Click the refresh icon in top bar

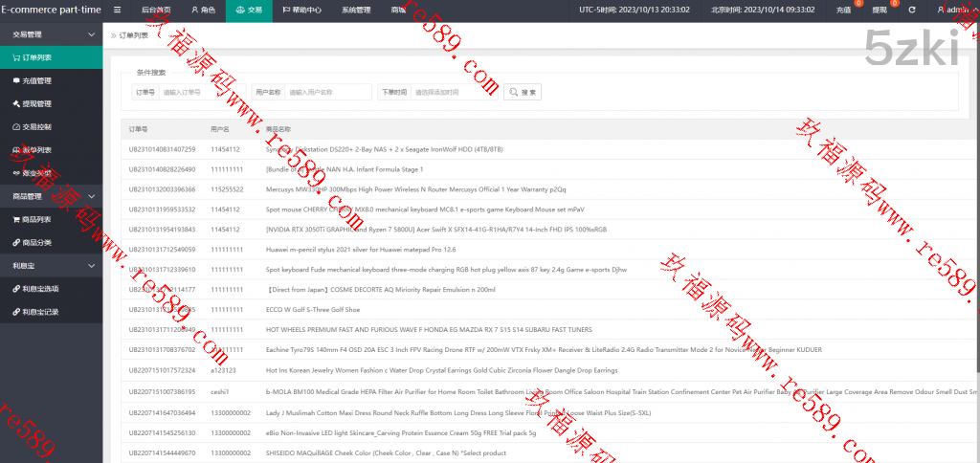pyautogui.click(x=911, y=10)
